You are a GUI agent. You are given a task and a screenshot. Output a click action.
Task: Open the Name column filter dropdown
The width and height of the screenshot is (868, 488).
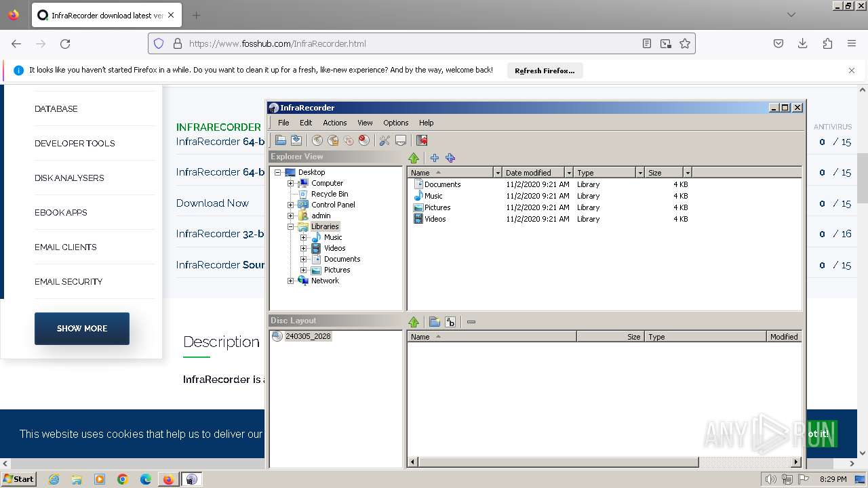(498, 173)
